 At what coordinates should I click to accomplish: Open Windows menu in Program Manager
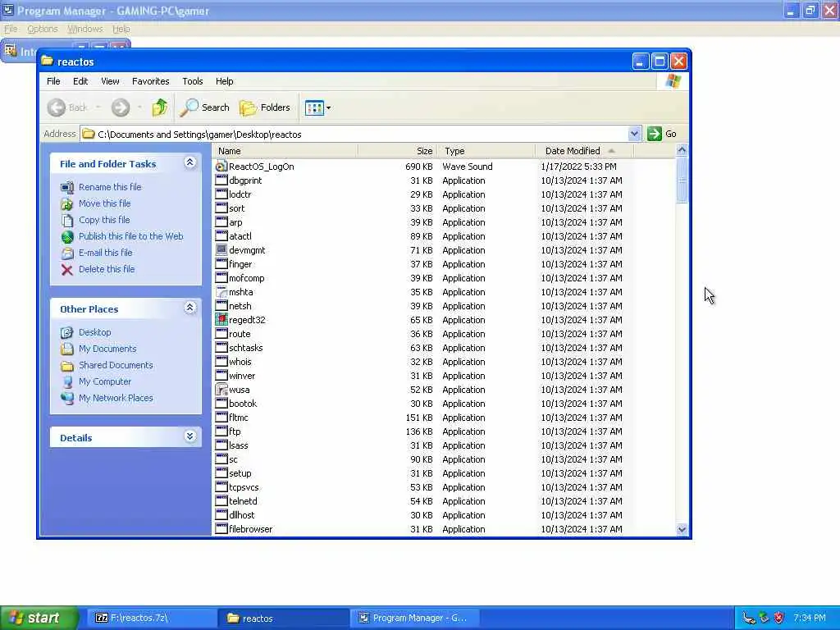coord(84,29)
